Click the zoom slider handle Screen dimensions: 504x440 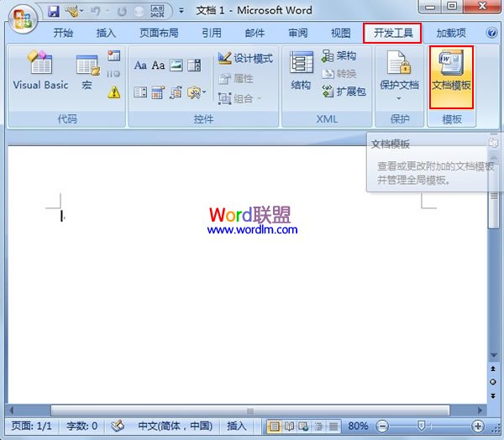click(x=421, y=427)
